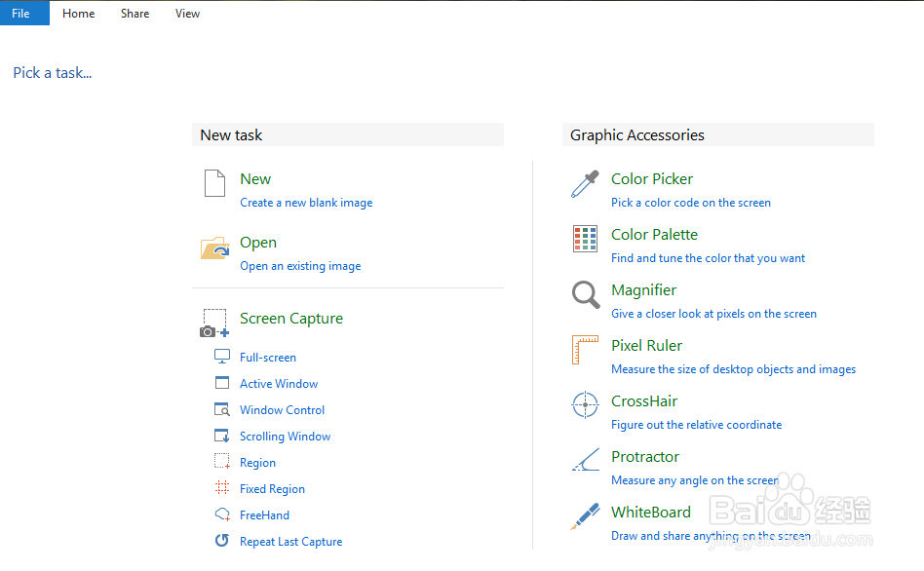Screen dimensions: 924x571
Task: Click the CrossHair target icon
Action: coord(585,405)
